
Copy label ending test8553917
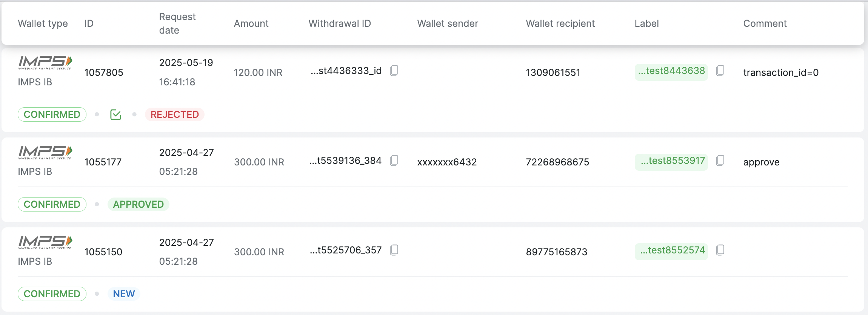click(x=720, y=161)
